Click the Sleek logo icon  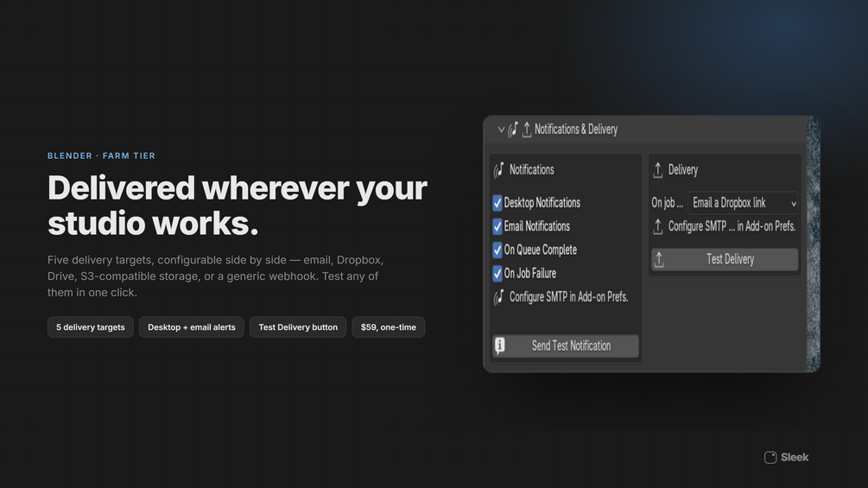tap(770, 458)
